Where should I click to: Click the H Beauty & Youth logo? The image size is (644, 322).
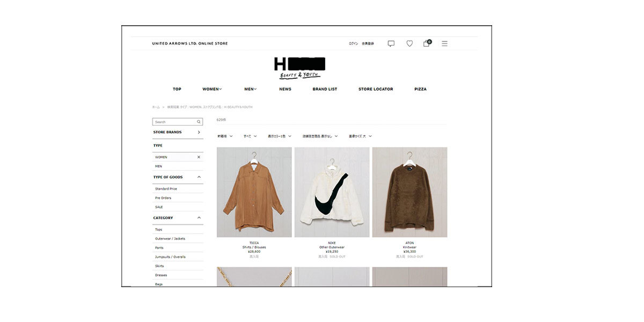pos(300,68)
